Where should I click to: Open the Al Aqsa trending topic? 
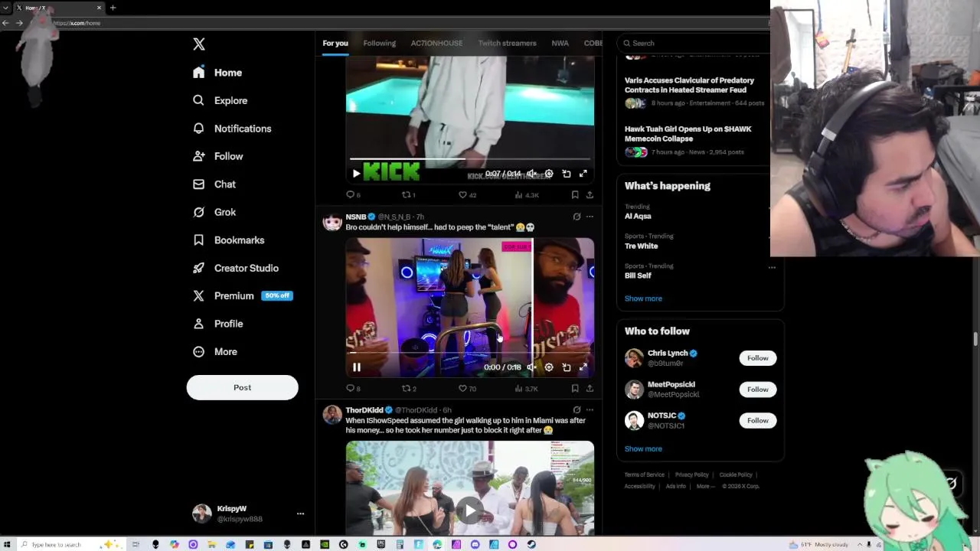pos(638,217)
